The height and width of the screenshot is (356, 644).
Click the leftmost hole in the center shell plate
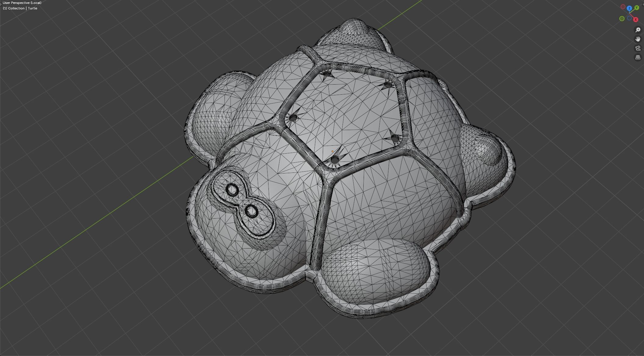293,118
